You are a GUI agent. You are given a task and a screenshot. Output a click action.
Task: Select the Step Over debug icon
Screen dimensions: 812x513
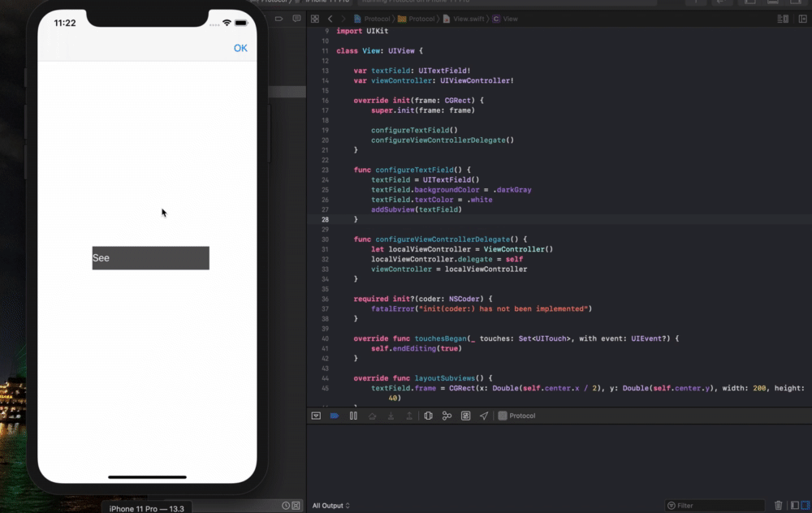pos(371,415)
